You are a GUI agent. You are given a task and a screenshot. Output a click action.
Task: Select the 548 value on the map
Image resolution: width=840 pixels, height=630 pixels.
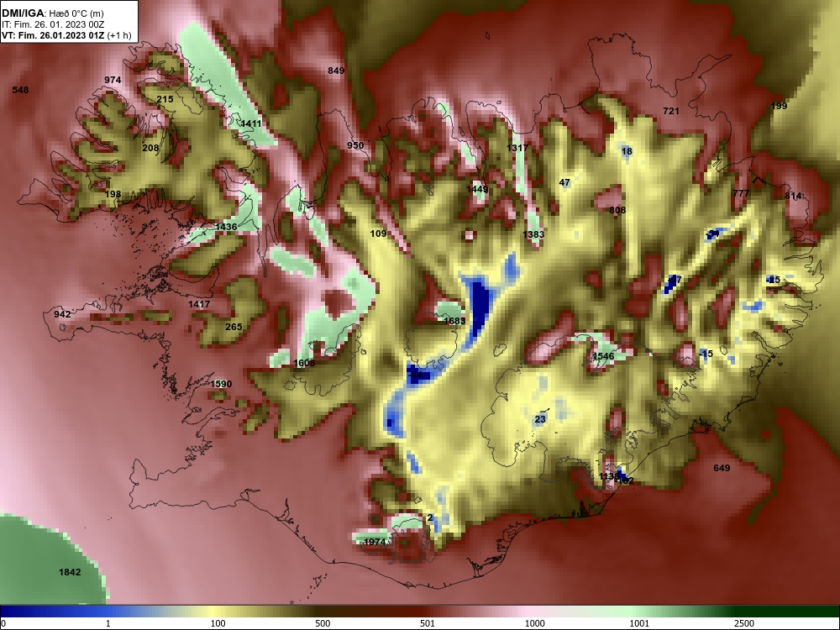(x=20, y=90)
